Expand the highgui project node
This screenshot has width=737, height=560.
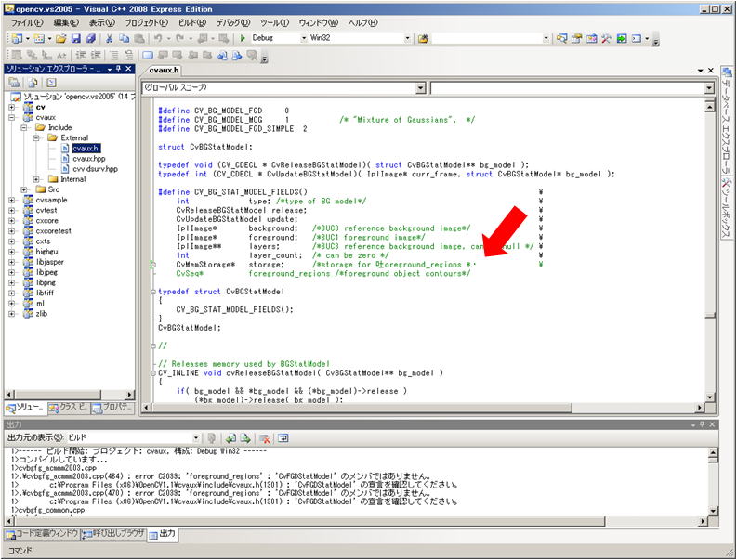tap(11, 252)
